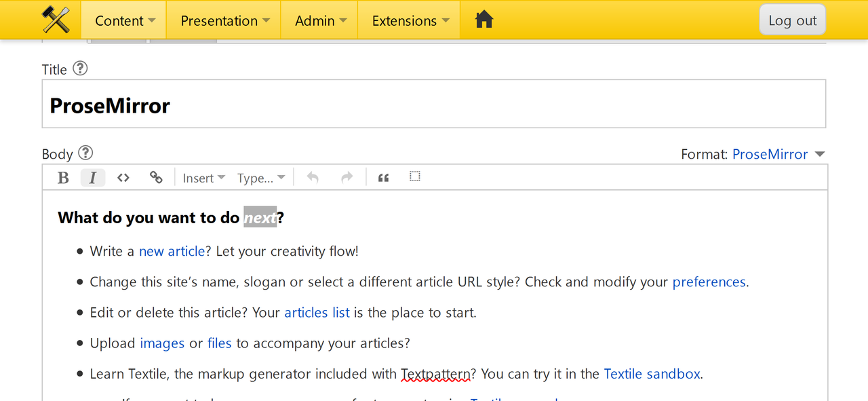Viewport: 868px width, 401px height.
Task: Open the Presentation menu
Action: pyautogui.click(x=225, y=20)
